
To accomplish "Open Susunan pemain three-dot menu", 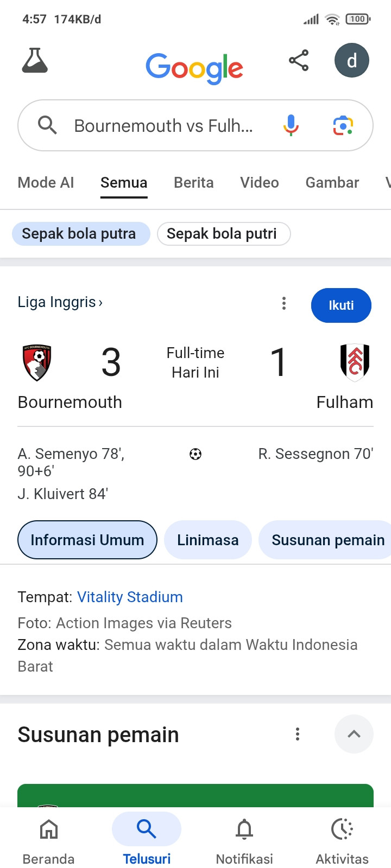I will (x=297, y=734).
